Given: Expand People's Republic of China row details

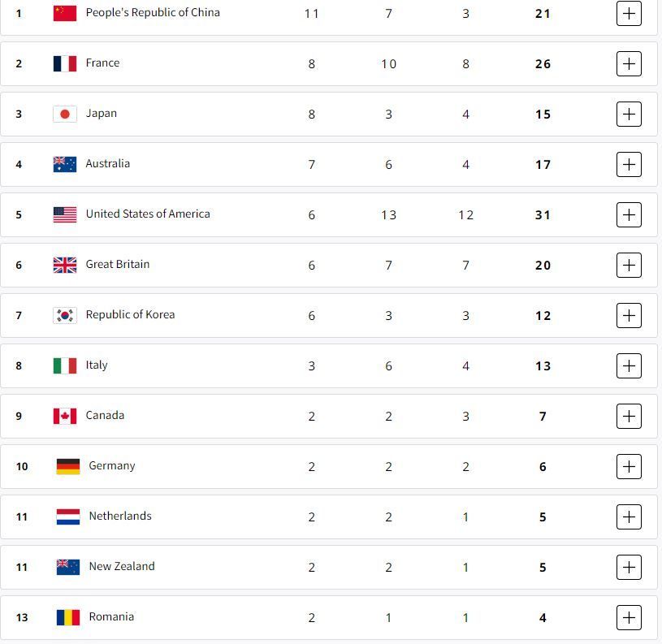Looking at the screenshot, I should coord(629,14).
